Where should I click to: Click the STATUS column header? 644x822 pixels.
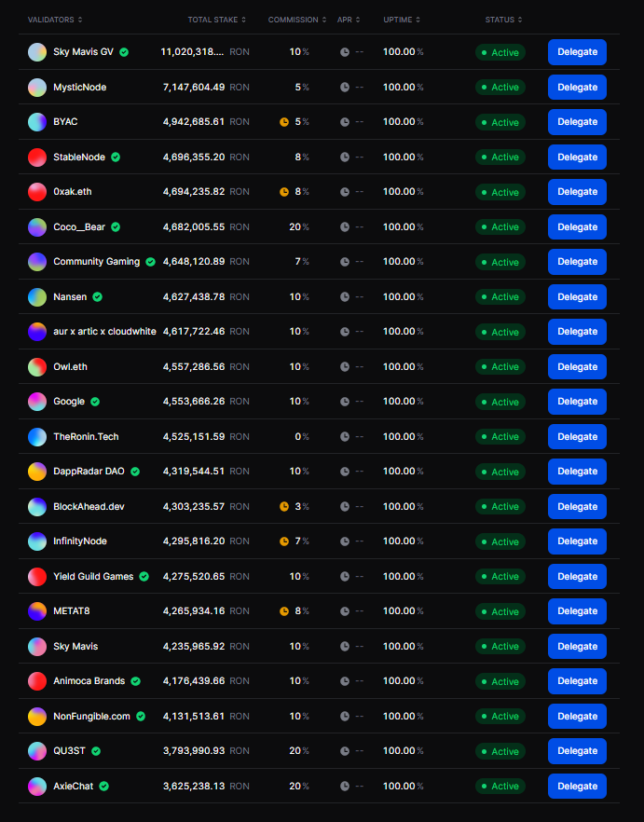(502, 19)
